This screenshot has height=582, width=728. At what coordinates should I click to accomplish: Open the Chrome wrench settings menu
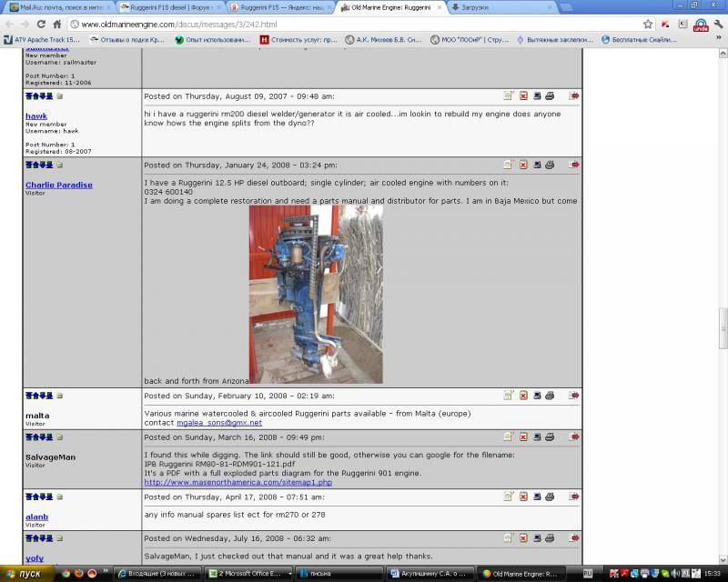coord(717,24)
